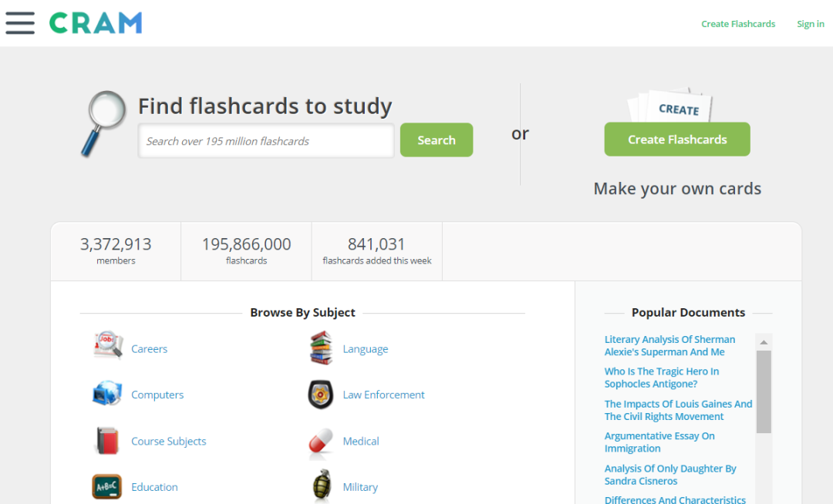Click the Make your own cards text
Image resolution: width=833 pixels, height=504 pixels.
click(677, 188)
